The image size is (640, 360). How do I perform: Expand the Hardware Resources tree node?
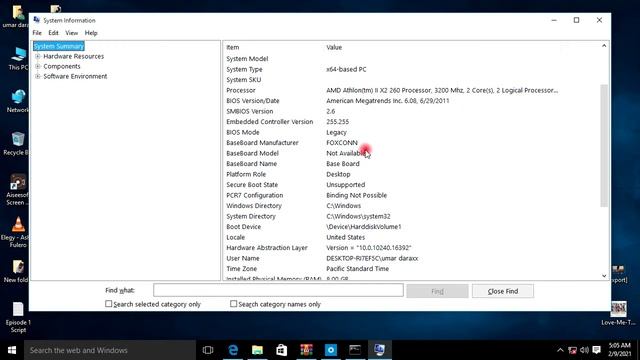click(x=38, y=56)
